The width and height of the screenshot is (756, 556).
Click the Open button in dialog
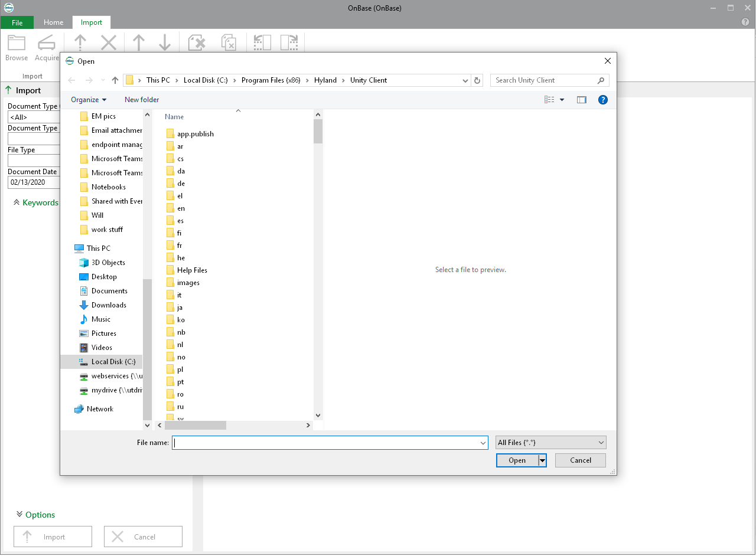[x=517, y=460]
